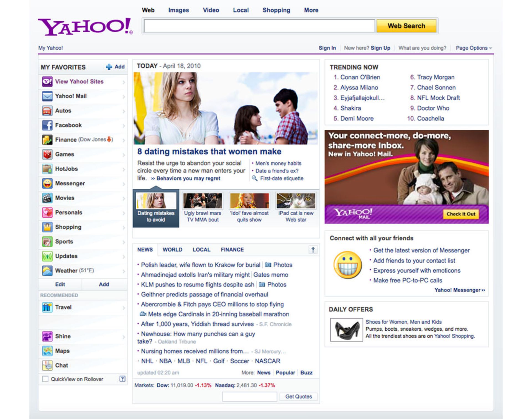Click the black heels Daily Offers thumbnail
This screenshot has width=532, height=419.
point(346,329)
